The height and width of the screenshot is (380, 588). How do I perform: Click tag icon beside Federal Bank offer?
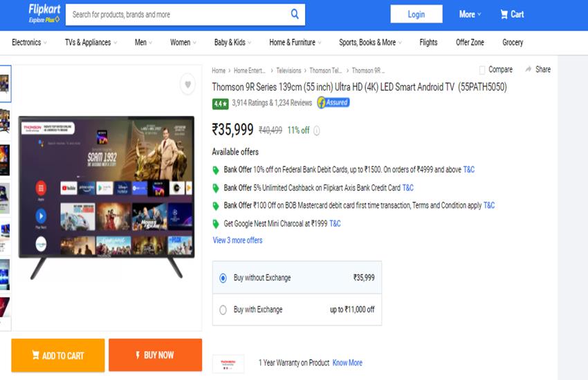[x=216, y=171]
